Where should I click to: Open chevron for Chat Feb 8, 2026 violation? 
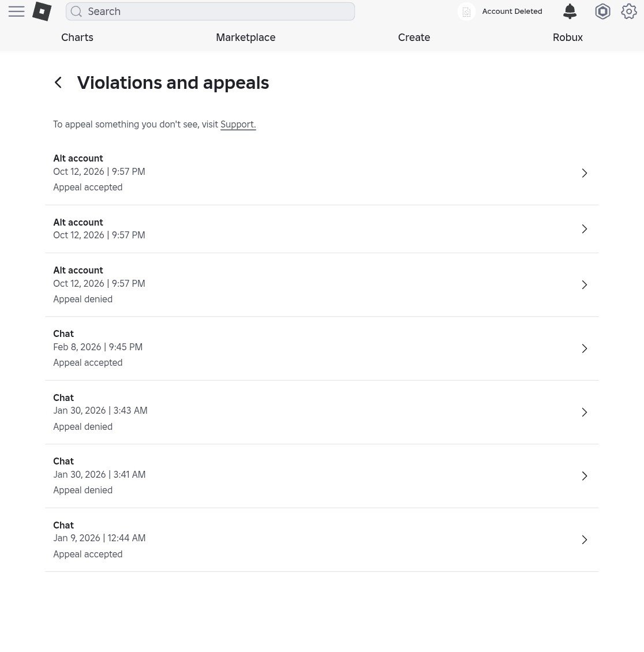point(584,349)
